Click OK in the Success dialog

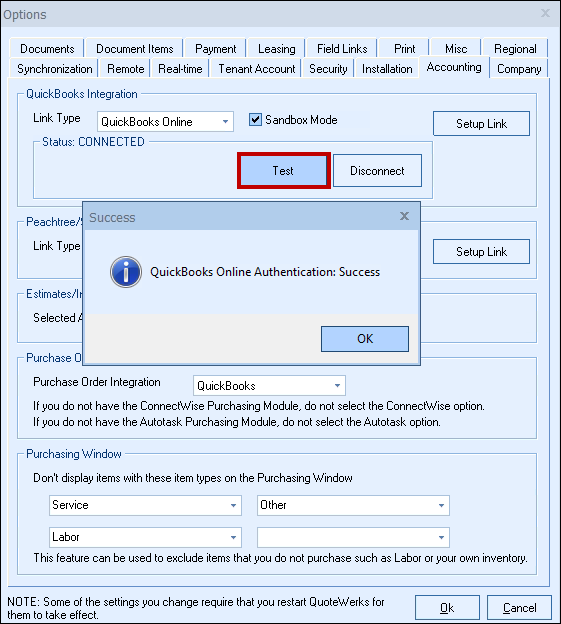[365, 339]
